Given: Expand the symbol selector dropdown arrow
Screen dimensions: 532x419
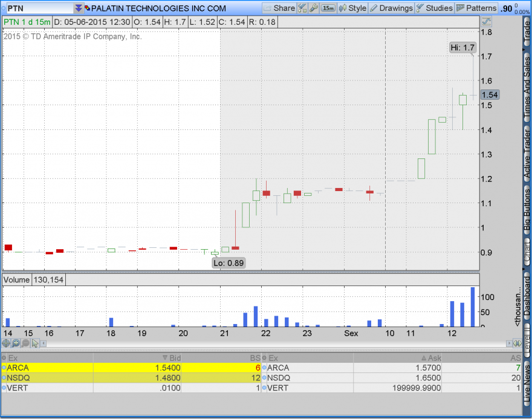Looking at the screenshot, I should tap(79, 8).
